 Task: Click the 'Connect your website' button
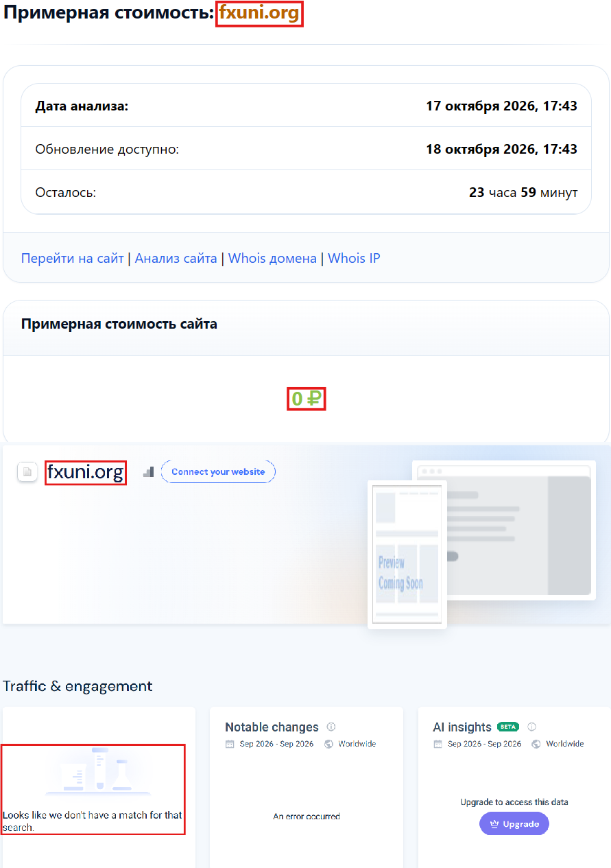tap(218, 472)
